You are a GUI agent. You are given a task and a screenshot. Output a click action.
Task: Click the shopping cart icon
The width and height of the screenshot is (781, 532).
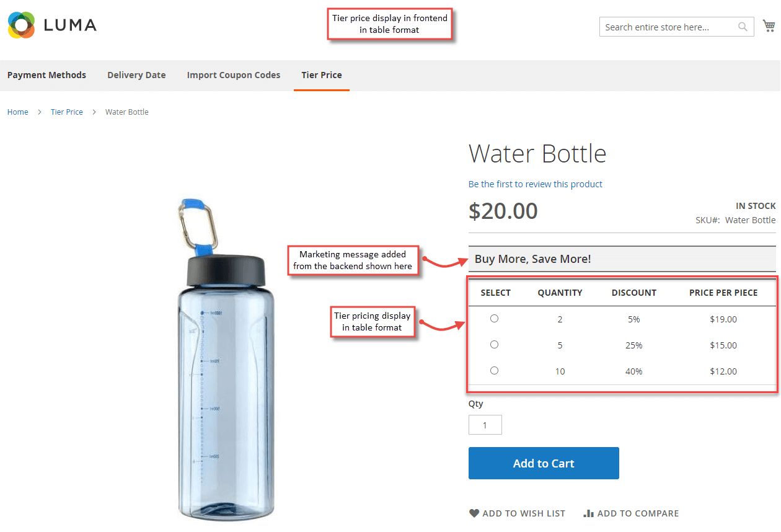[769, 25]
